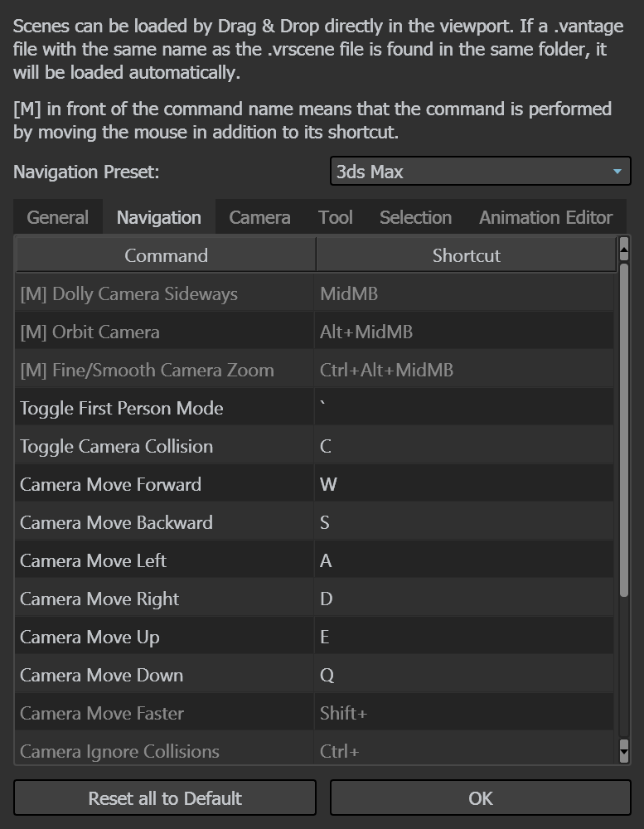Viewport: 644px width, 829px height.
Task: Select the Camera Move Left row
Action: coord(314,560)
